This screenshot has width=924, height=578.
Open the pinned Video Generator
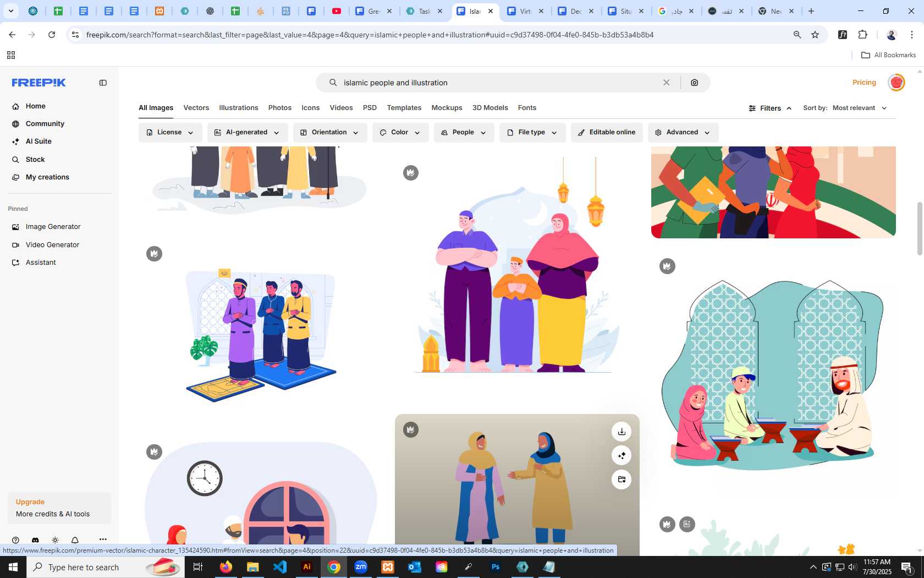click(x=52, y=245)
